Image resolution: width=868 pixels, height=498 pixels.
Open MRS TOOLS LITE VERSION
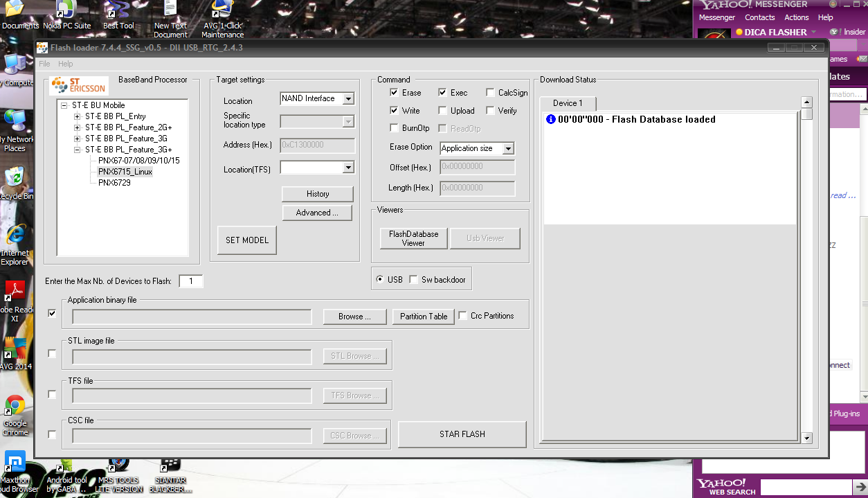(x=118, y=465)
